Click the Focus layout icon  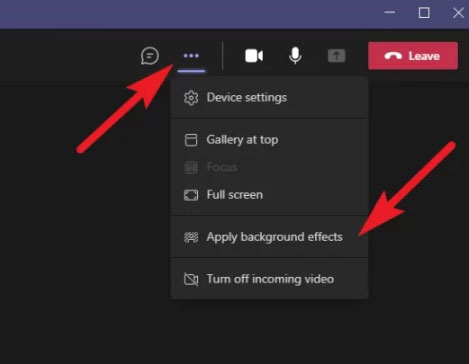point(191,167)
